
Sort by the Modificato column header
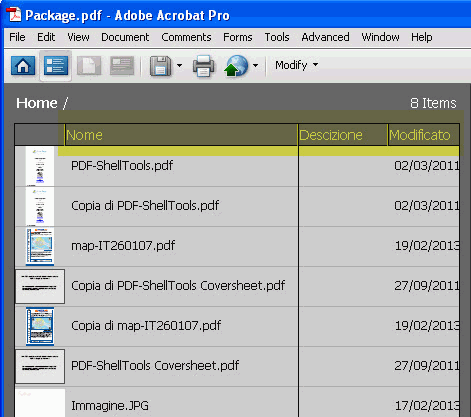[424, 135]
